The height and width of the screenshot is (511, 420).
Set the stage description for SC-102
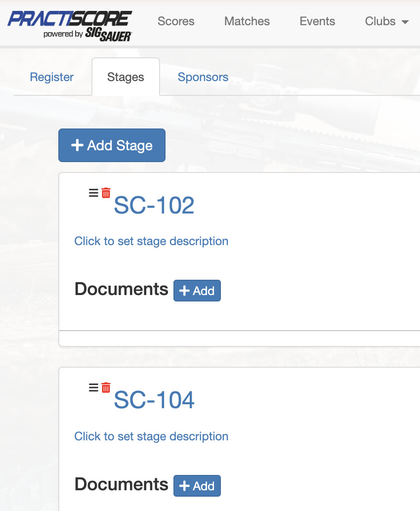click(151, 241)
